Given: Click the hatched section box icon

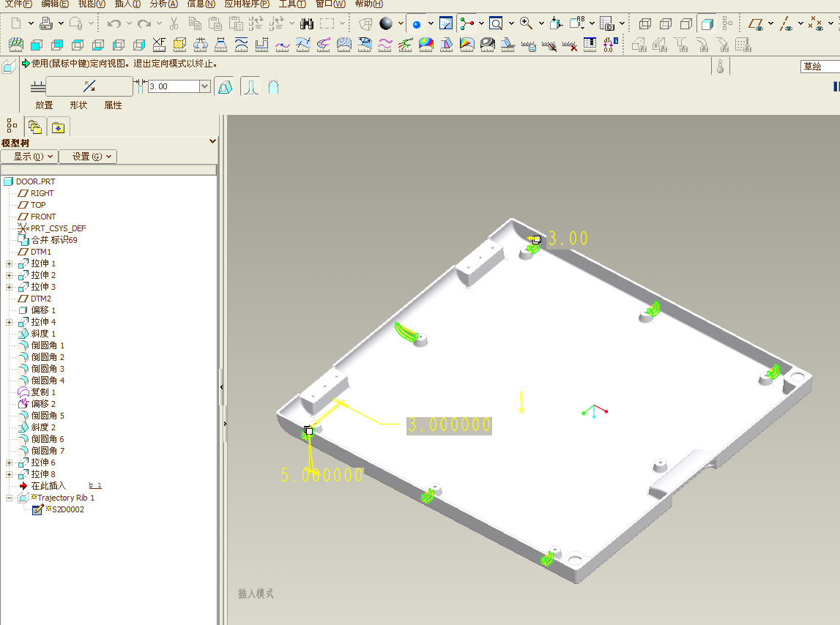Looking at the screenshot, I should click(x=179, y=45).
